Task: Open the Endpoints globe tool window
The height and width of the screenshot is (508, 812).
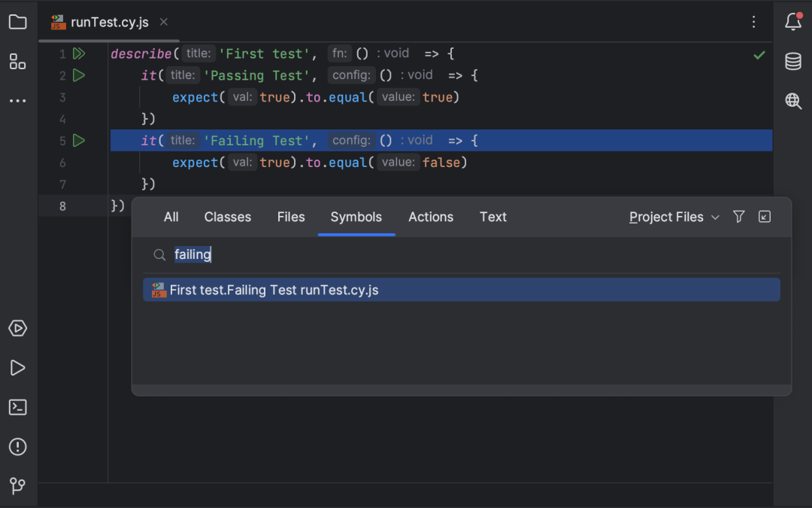Action: pos(793,101)
